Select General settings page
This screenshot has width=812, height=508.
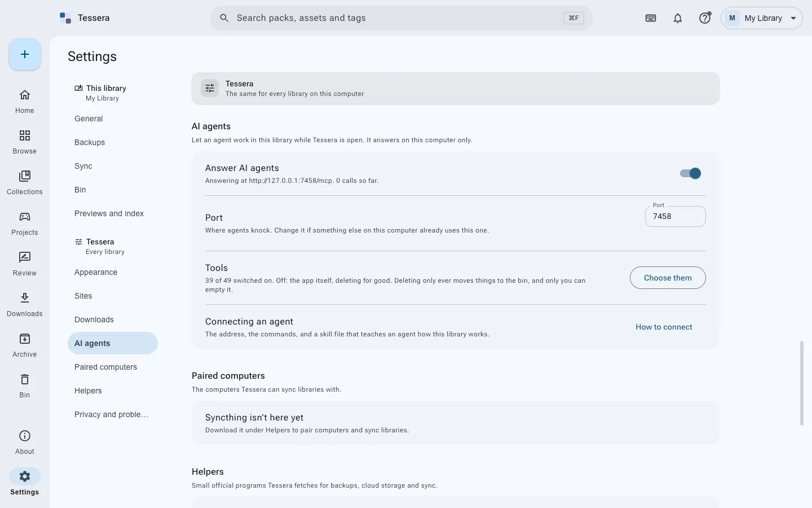click(113, 119)
